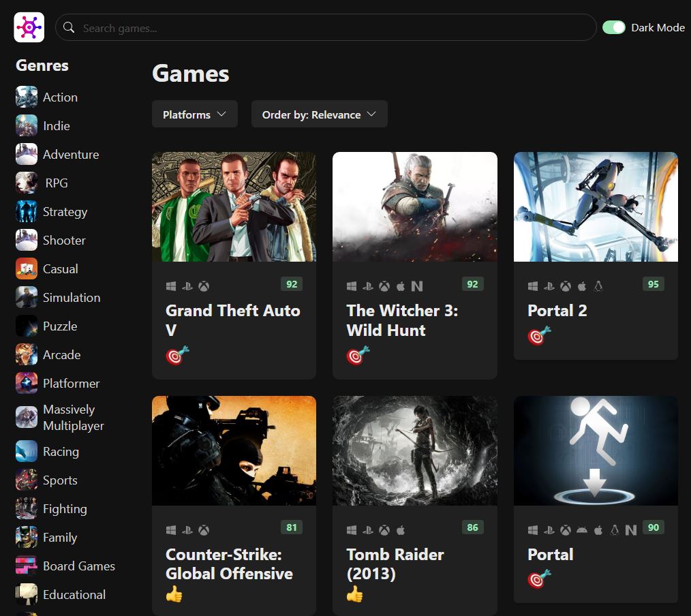
Task: Pick the Family genre label
Action: [60, 538]
